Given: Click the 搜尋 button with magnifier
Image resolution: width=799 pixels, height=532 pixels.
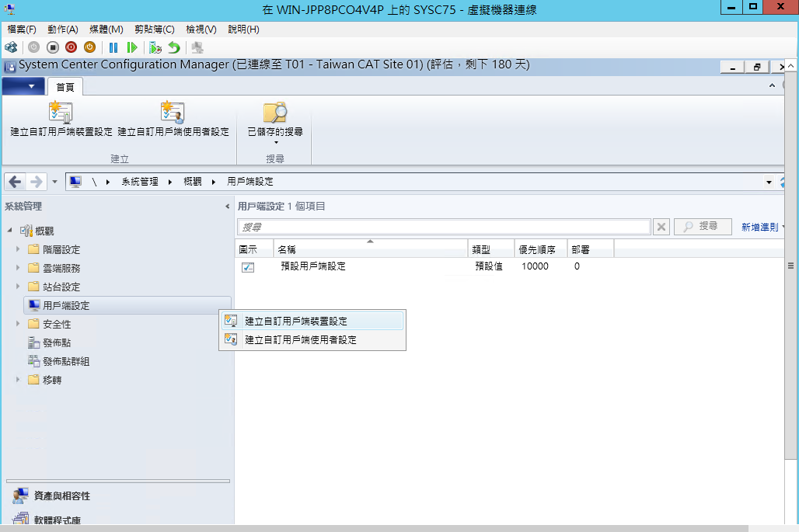Looking at the screenshot, I should (703, 227).
